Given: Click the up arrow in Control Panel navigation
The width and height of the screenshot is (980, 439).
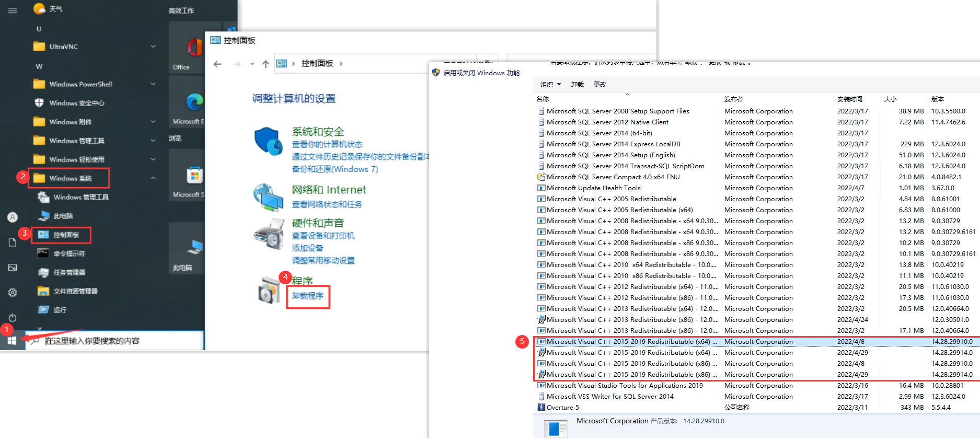Looking at the screenshot, I should (266, 64).
